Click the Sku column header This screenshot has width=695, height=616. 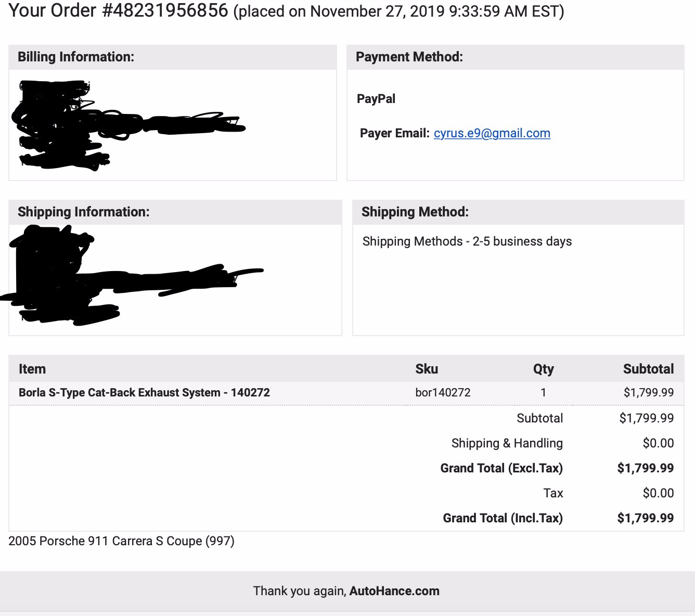pyautogui.click(x=427, y=369)
